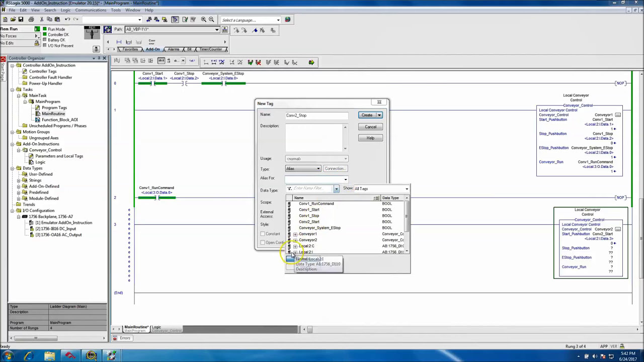This screenshot has height=362, width=644.
Task: Switch to the Timer/Counter instruction tab
Action: click(x=211, y=49)
